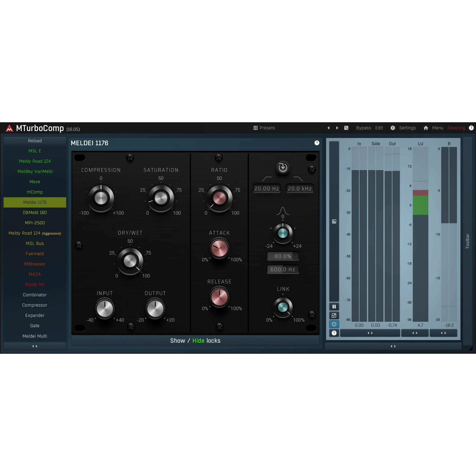Viewport: 476px width, 476px height.
Task: Enable Bypass mode
Action: click(364, 128)
